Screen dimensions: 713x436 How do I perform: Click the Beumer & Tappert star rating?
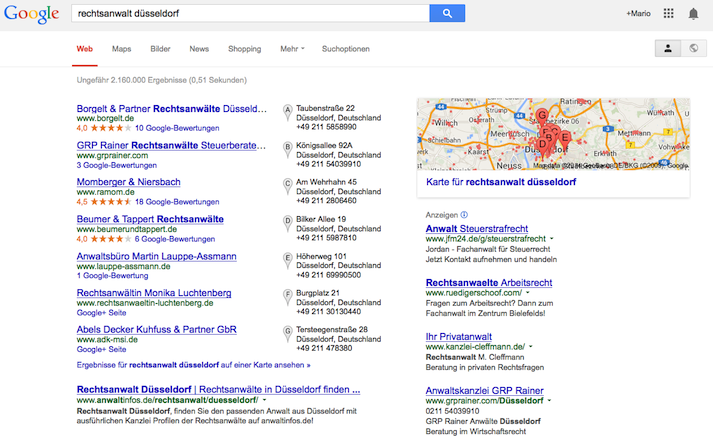pos(110,239)
